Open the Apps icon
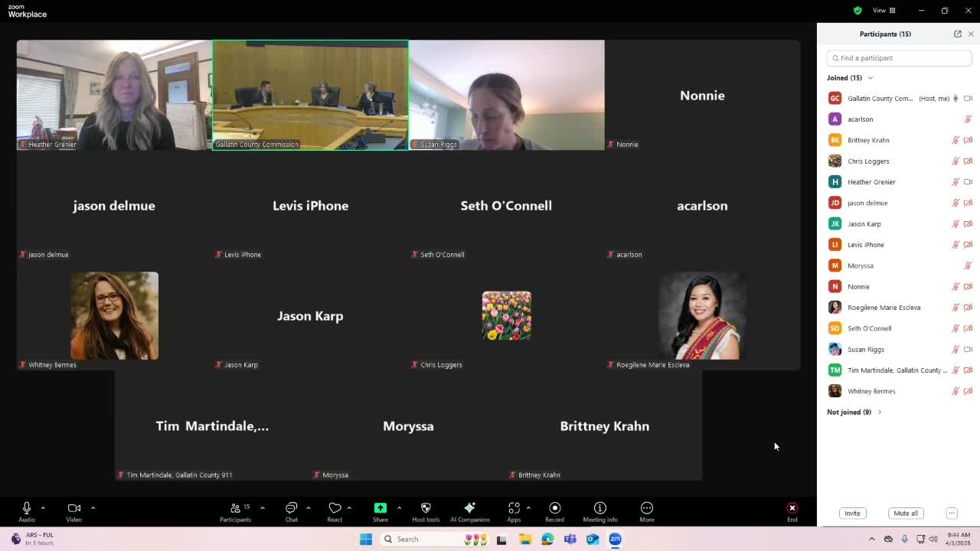 tap(514, 508)
